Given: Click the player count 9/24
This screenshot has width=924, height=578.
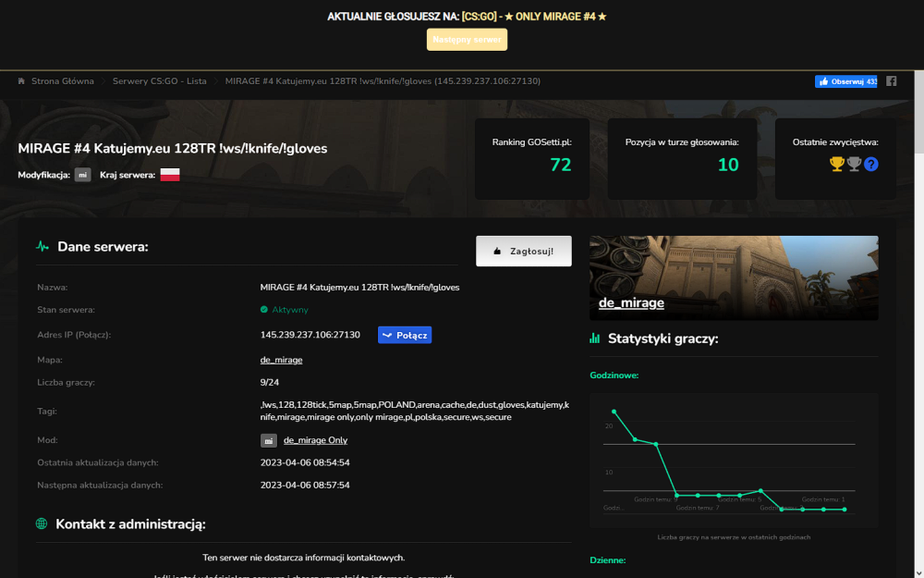Looking at the screenshot, I should coord(269,382).
